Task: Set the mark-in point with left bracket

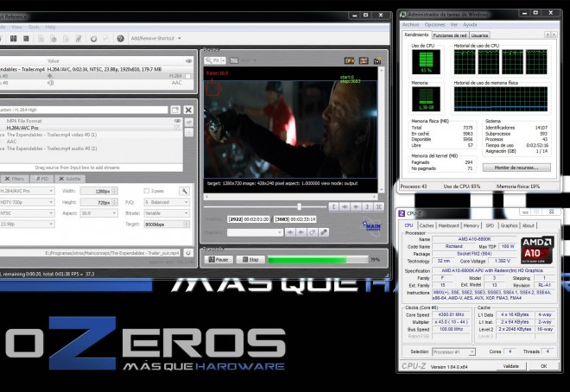Action: pos(333,206)
